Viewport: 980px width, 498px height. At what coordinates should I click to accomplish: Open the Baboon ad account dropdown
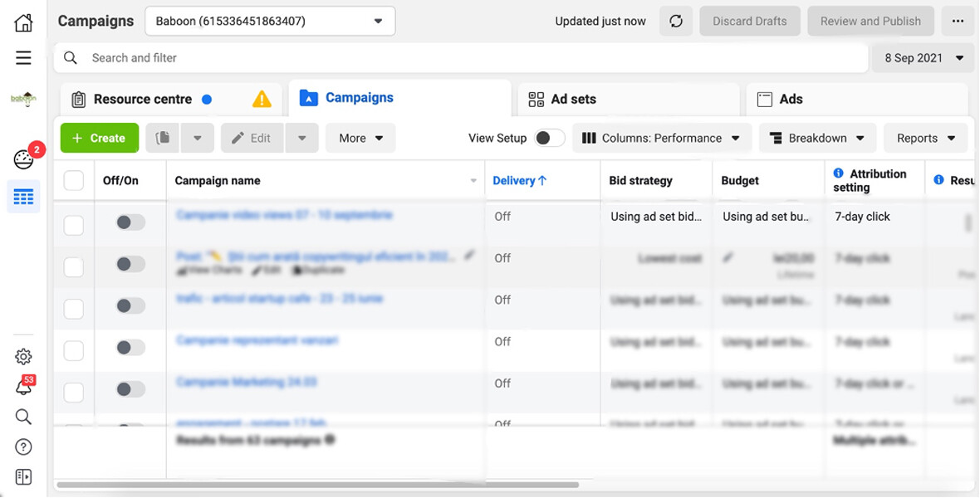(269, 21)
